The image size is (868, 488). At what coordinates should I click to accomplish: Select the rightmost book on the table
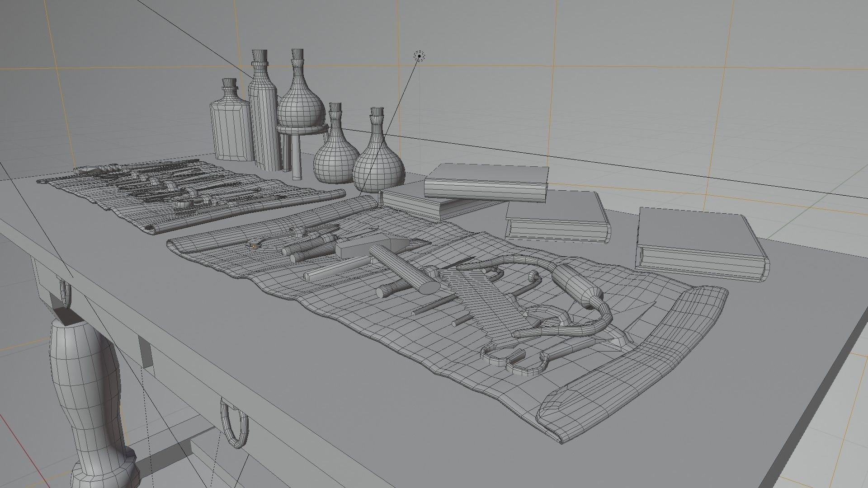coord(703,244)
